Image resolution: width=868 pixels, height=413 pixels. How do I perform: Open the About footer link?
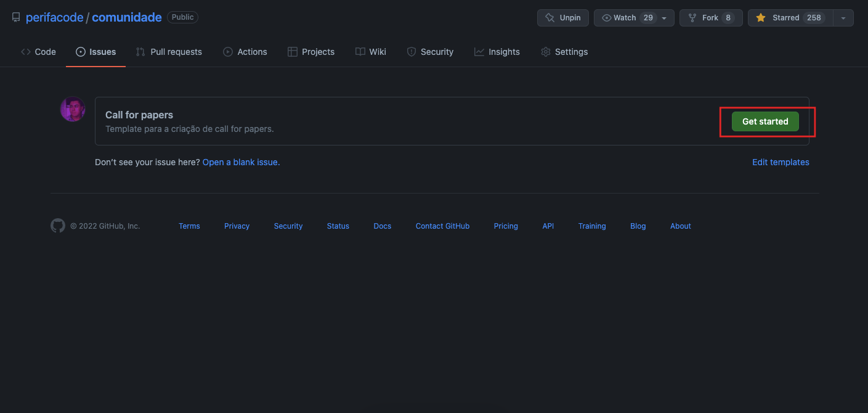[x=681, y=226]
